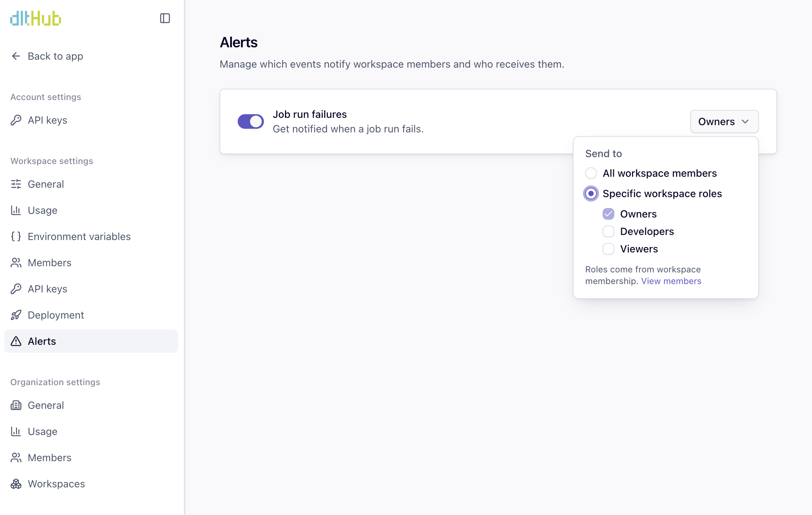Image resolution: width=812 pixels, height=515 pixels.
Task: Click the building icon beside organization General
Action: coord(16,405)
